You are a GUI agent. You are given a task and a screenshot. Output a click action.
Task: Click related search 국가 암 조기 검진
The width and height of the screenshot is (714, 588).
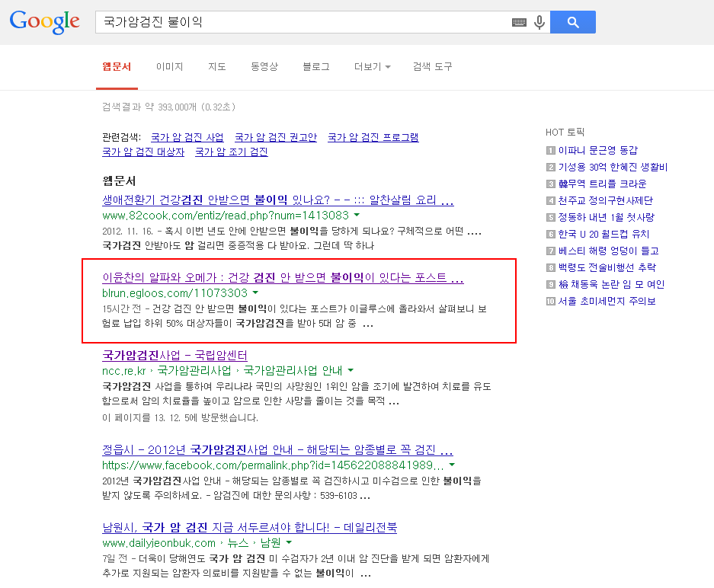(x=232, y=152)
